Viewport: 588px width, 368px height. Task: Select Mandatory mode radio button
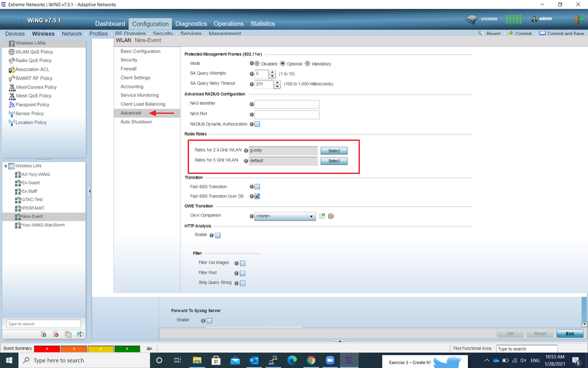[308, 64]
